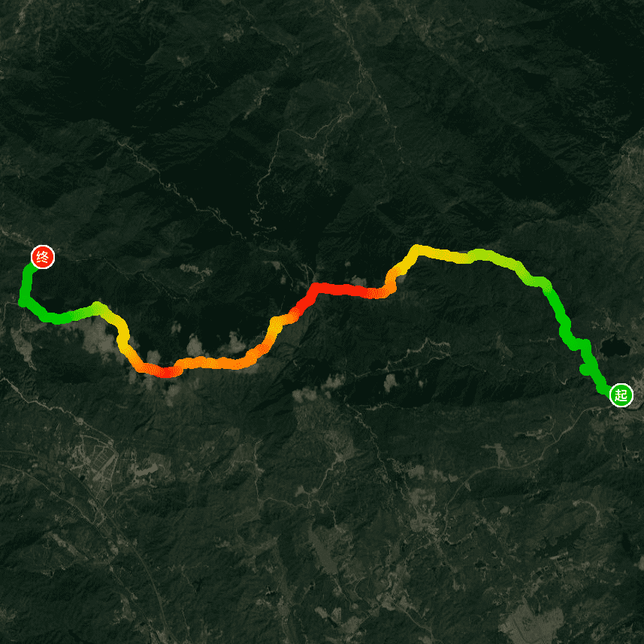Click the track's westernmost green corner

[x=23, y=302]
